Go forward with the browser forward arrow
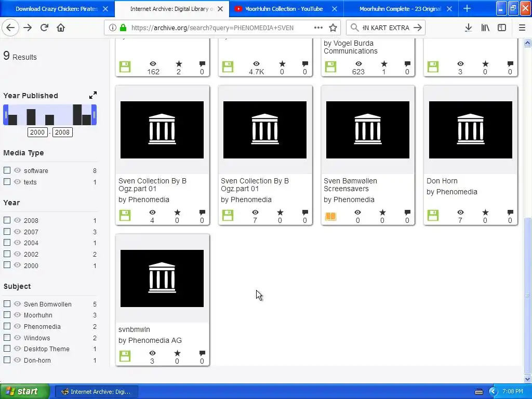 [28, 28]
